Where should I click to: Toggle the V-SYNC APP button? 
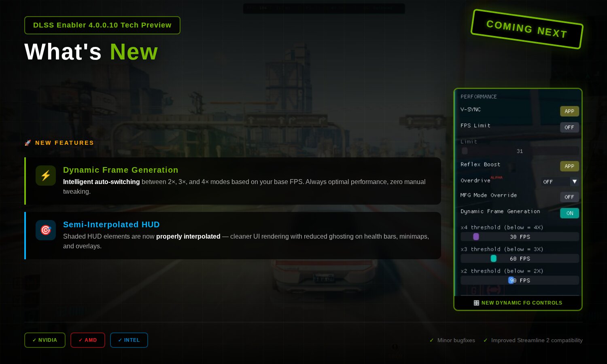pyautogui.click(x=569, y=111)
